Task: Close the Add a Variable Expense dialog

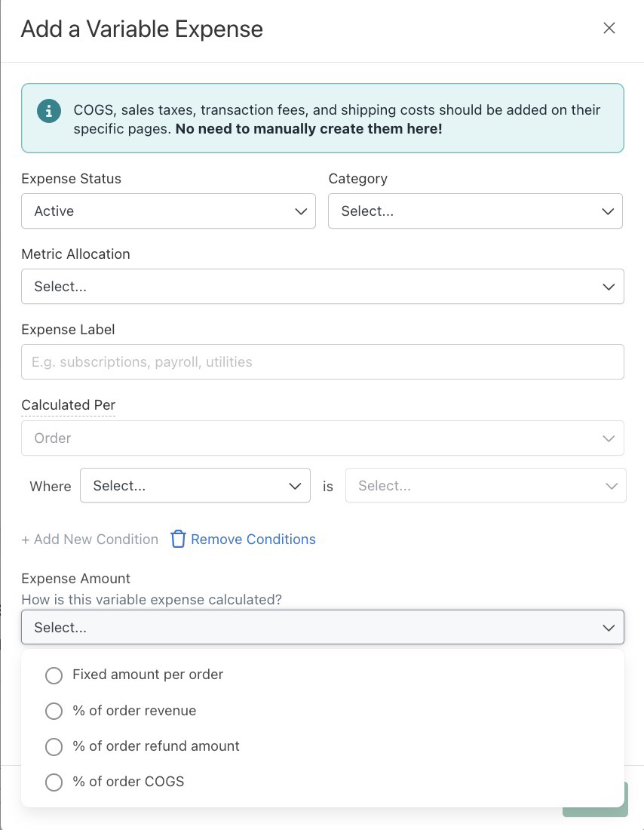Action: pyautogui.click(x=609, y=28)
